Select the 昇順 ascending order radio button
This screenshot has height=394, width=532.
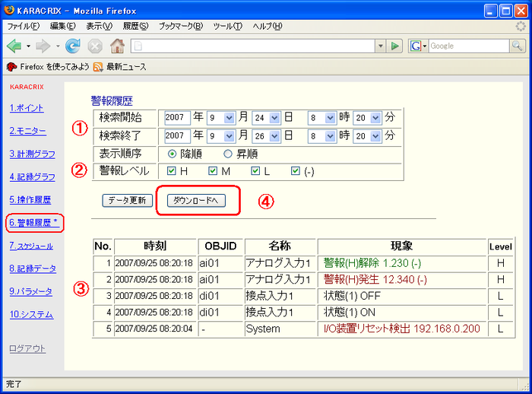(227, 154)
